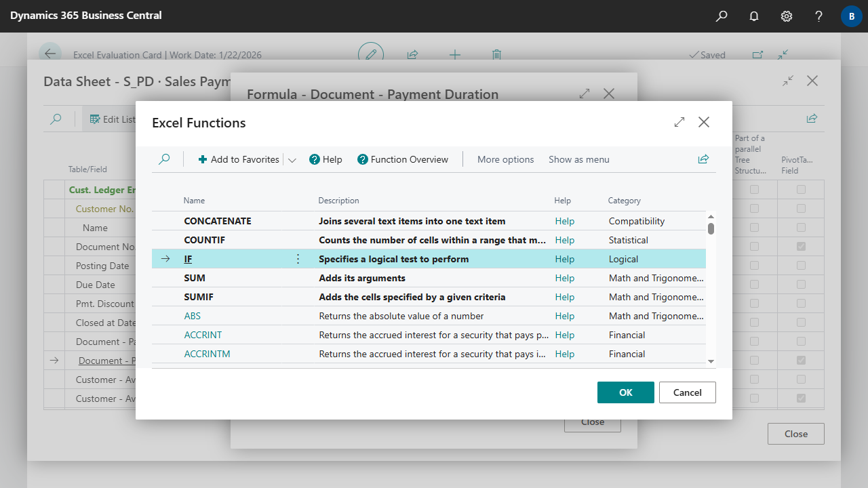The image size is (868, 488).
Task: Open the row options menu for IF
Action: [x=298, y=259]
